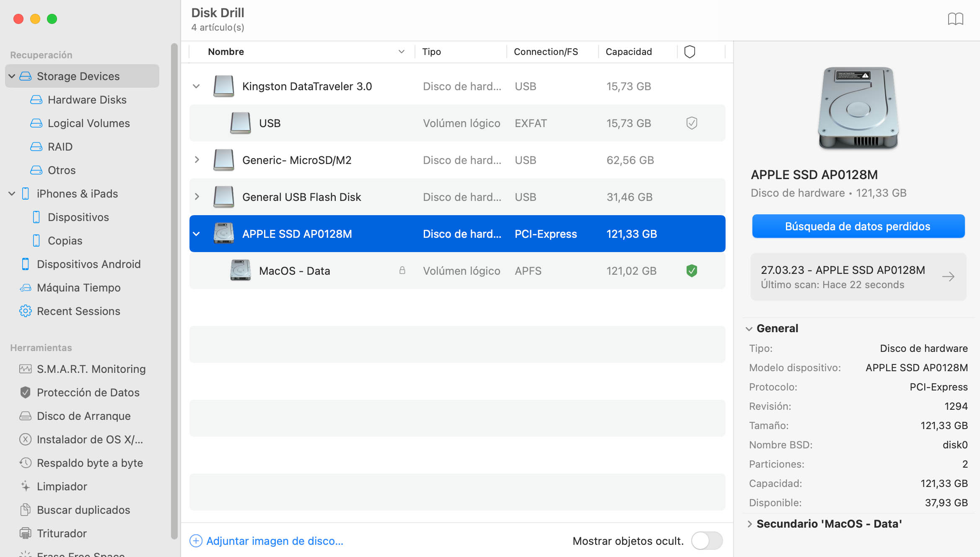Image resolution: width=980 pixels, height=557 pixels.
Task: Click the APPLE SSD AP0128M hard disk icon
Action: tap(223, 234)
